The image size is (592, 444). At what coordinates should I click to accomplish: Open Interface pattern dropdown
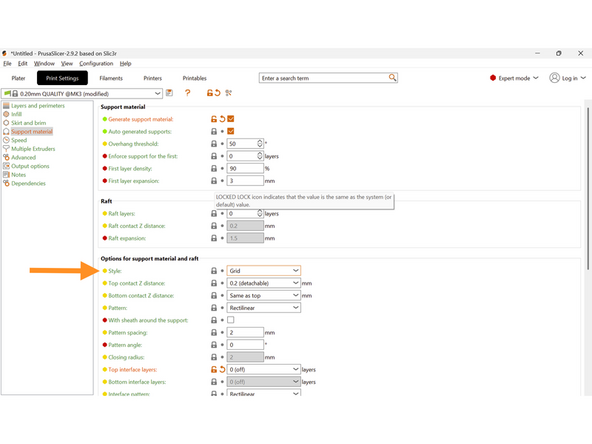[x=264, y=393]
